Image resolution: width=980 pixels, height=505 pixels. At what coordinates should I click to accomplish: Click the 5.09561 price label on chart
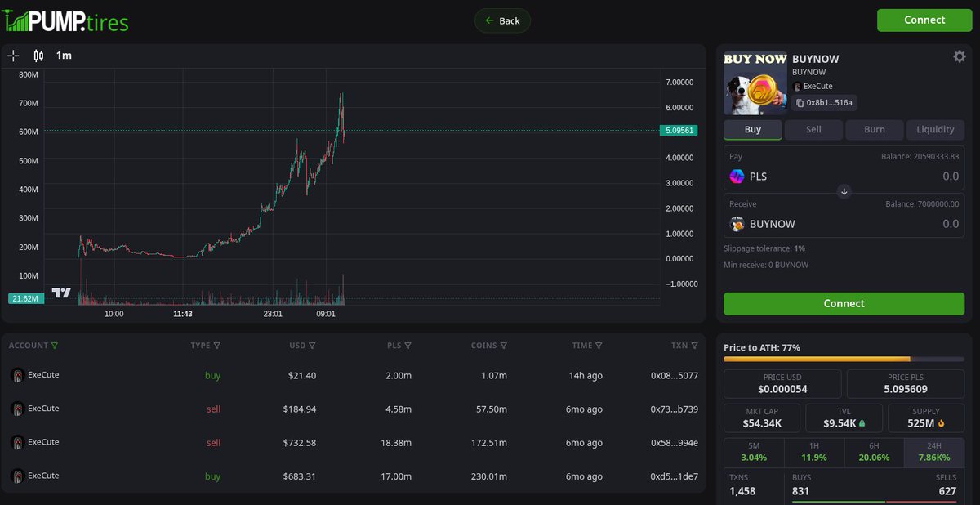[x=679, y=130]
